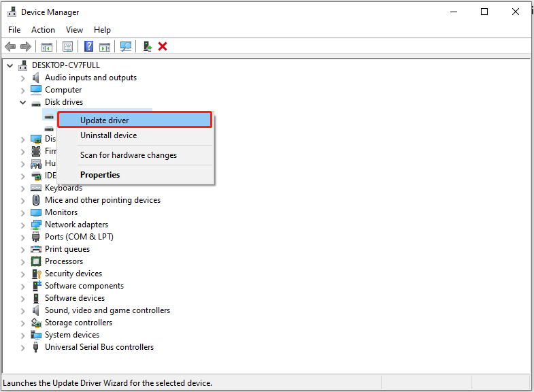This screenshot has width=534, height=392.
Task: Open the File menu
Action: 14,30
